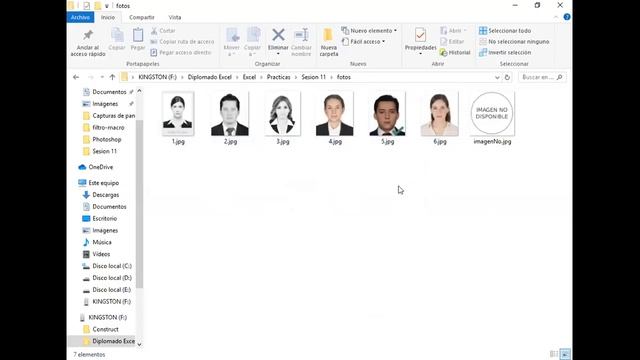This screenshot has height=360, width=640.
Task: Open the blue help question icon
Action: [567, 17]
